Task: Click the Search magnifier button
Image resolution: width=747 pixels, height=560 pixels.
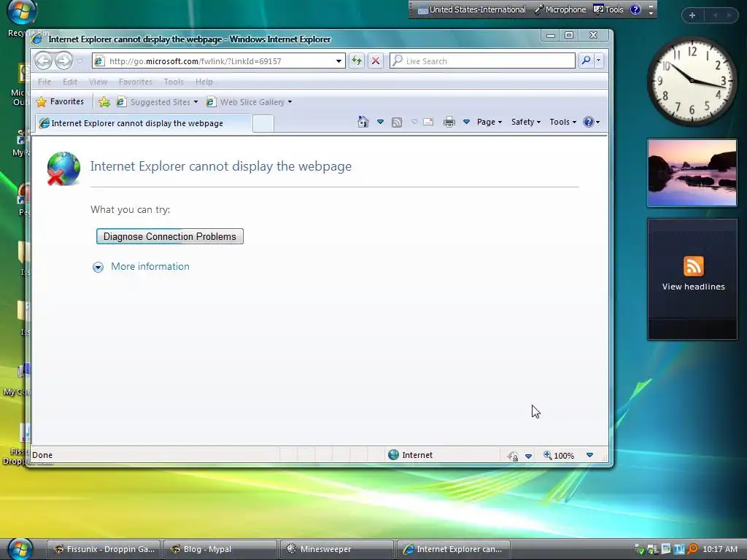Action: tap(586, 61)
